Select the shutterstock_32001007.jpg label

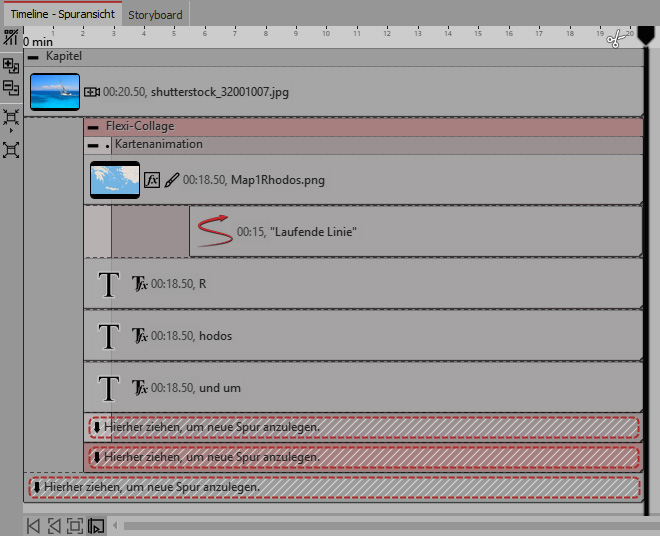point(220,92)
